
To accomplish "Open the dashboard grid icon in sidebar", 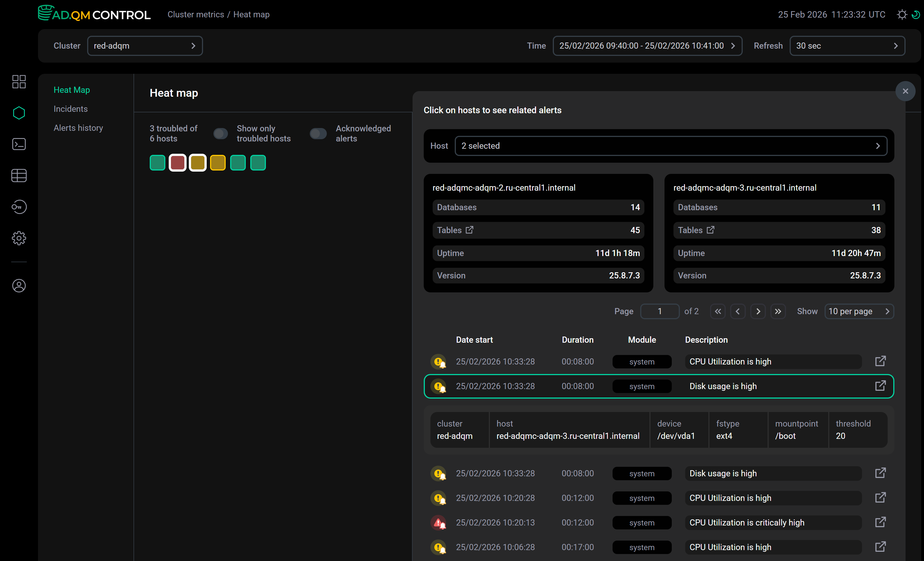I will [x=19, y=81].
